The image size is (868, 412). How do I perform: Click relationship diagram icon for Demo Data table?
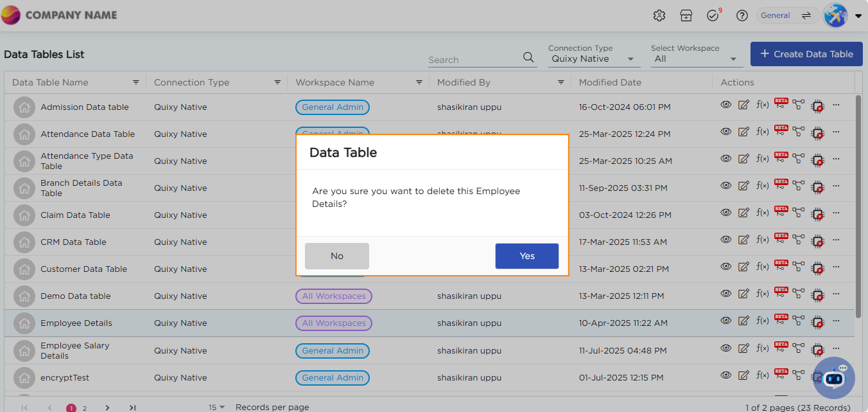pos(798,294)
